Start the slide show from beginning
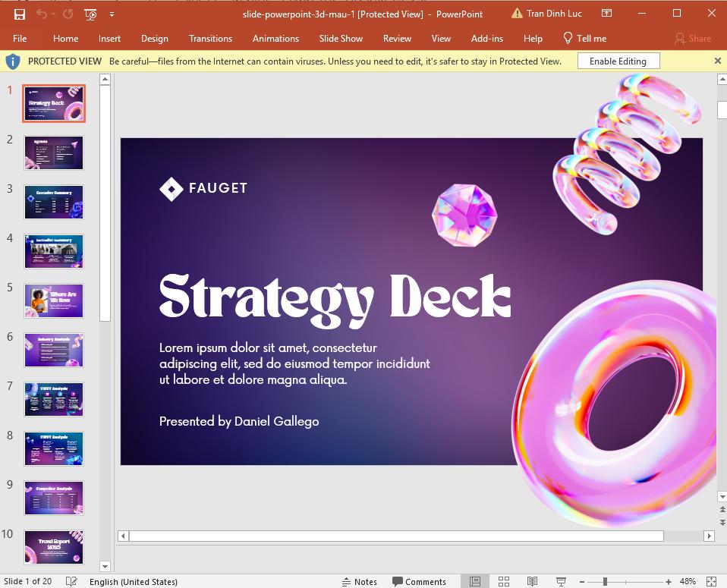 click(x=90, y=14)
